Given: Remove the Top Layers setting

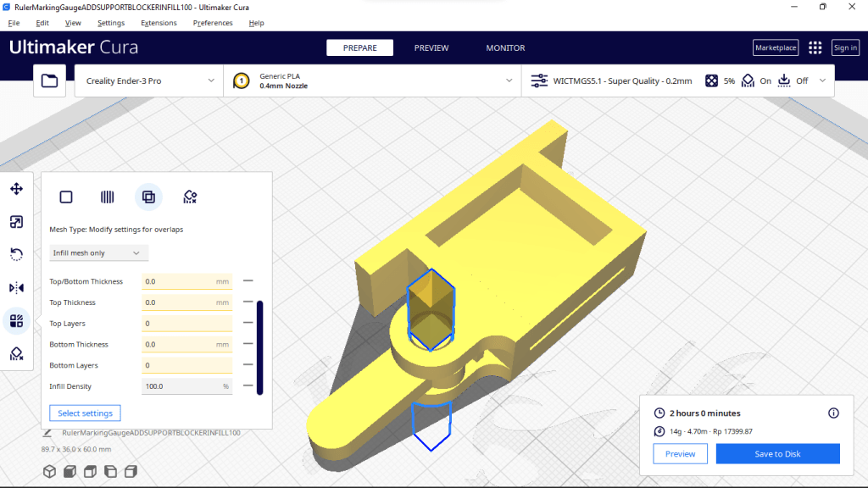Looking at the screenshot, I should click(248, 323).
